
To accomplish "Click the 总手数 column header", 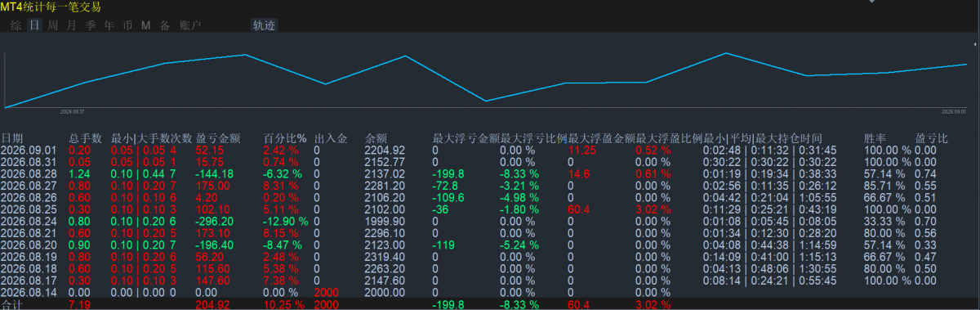I will [x=85, y=138].
